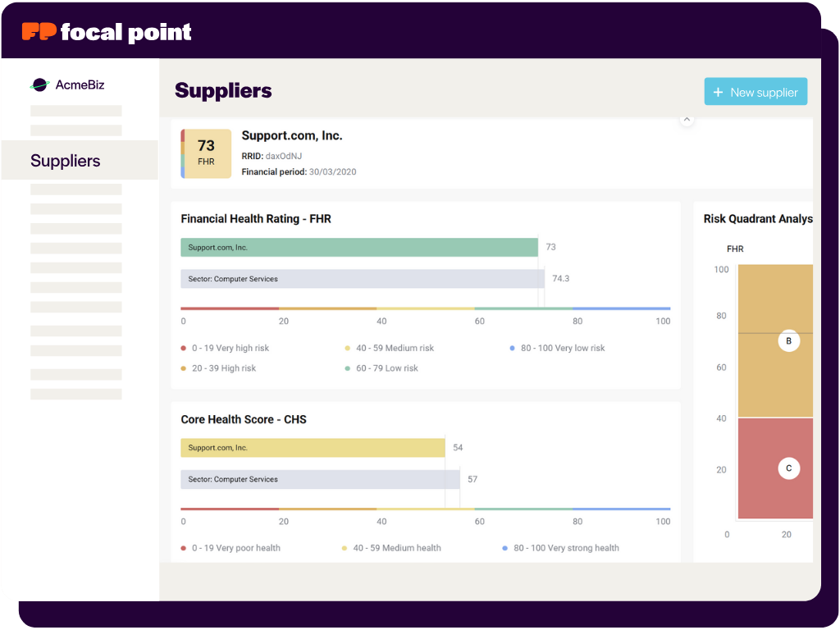Click the yellow Support.com CHS bar
840x630 pixels.
pos(313,448)
